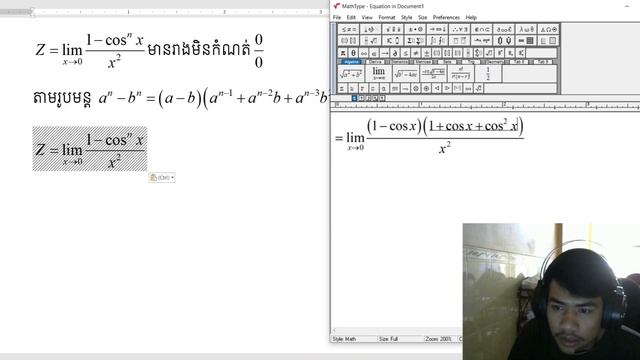Insert the sqrt(a²+b²) expression
Viewport: 640px width, 360px height.
pyautogui.click(x=351, y=73)
